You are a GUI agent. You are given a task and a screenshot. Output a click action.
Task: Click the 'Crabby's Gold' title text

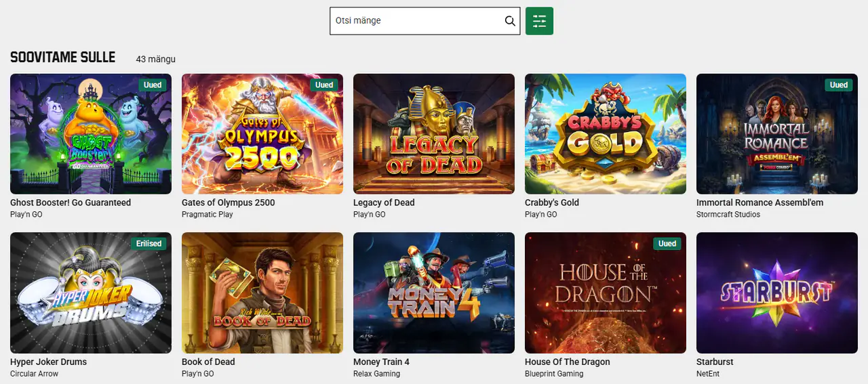552,202
